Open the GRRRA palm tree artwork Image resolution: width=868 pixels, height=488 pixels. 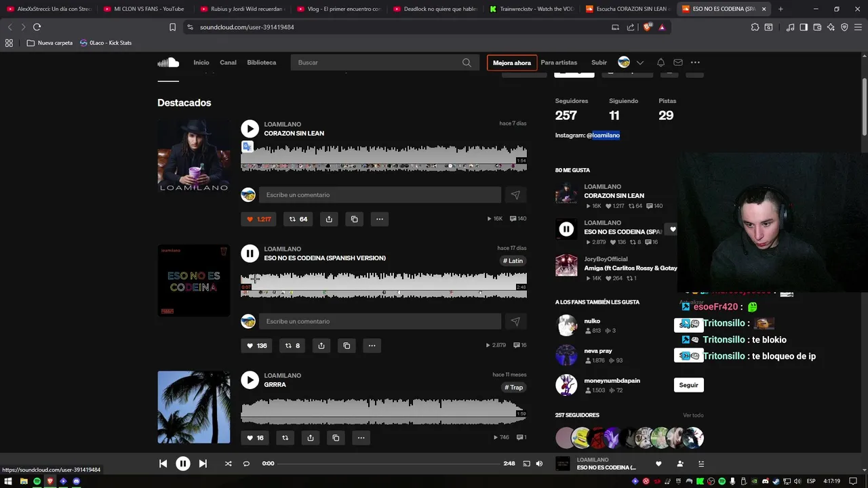click(194, 407)
